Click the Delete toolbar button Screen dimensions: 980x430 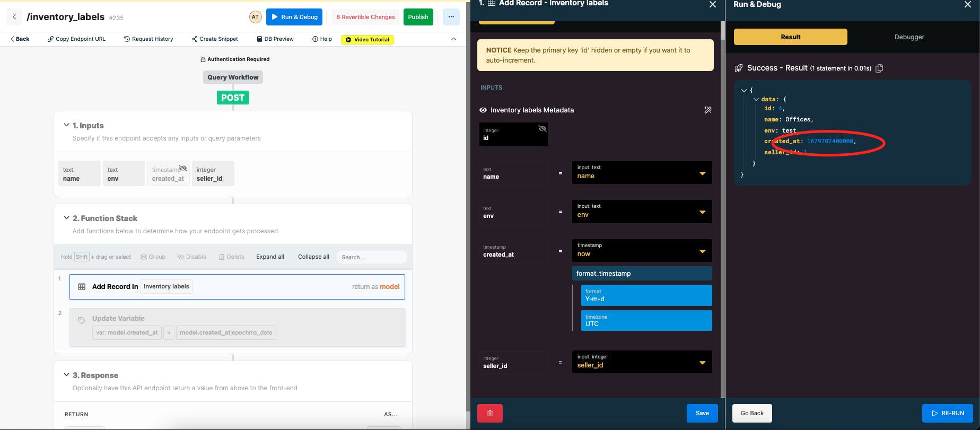coord(232,257)
